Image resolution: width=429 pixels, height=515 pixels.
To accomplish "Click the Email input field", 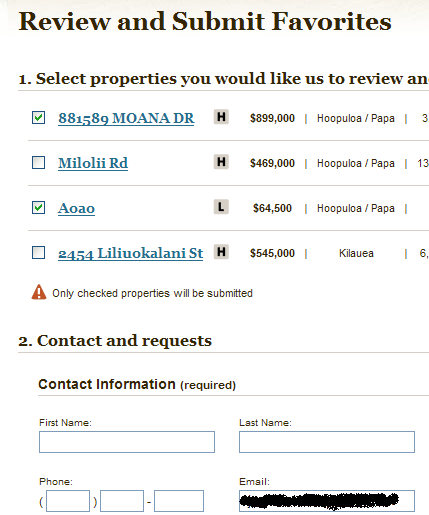I will (327, 501).
